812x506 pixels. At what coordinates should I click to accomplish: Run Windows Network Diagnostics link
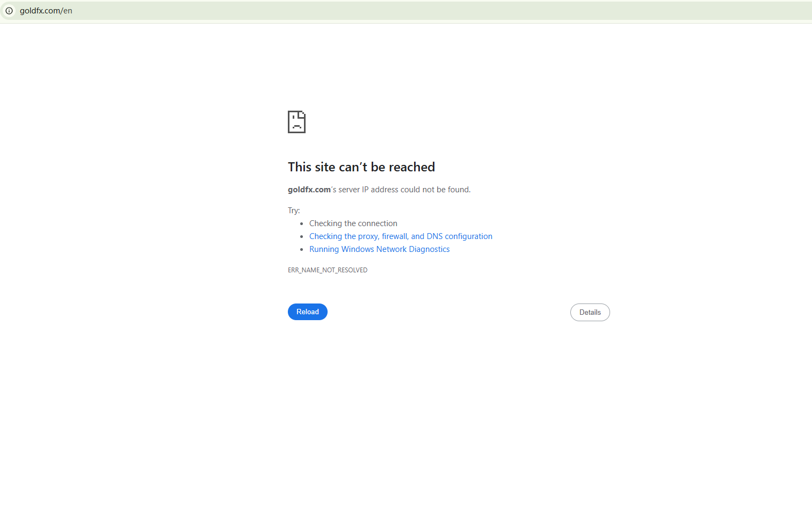379,249
